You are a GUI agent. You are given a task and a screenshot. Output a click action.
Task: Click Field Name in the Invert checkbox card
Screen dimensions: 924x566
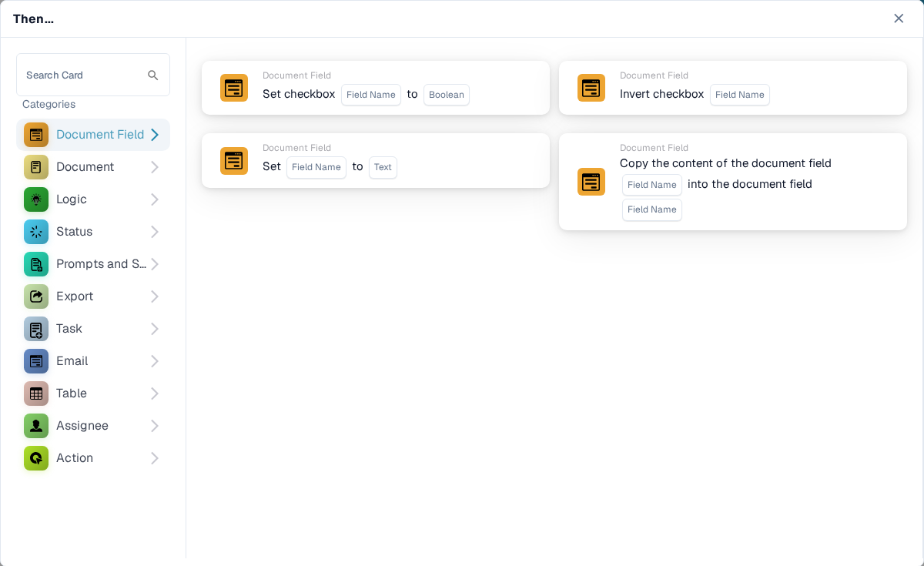740,95
